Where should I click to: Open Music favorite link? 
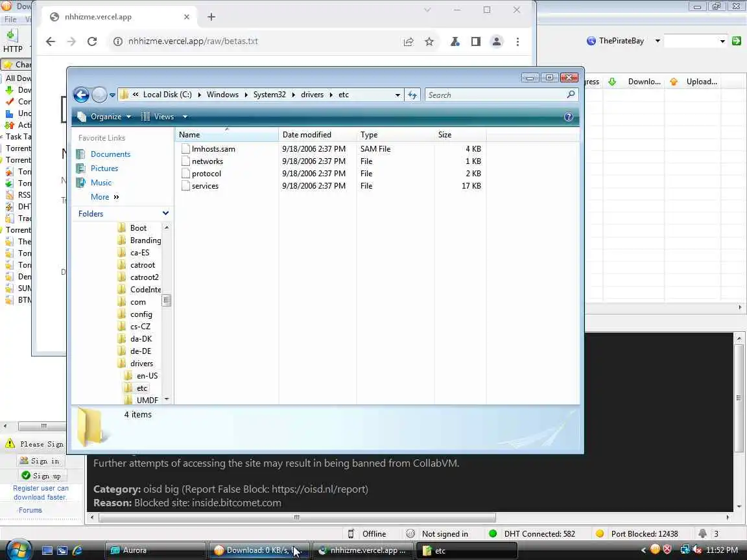coord(101,183)
